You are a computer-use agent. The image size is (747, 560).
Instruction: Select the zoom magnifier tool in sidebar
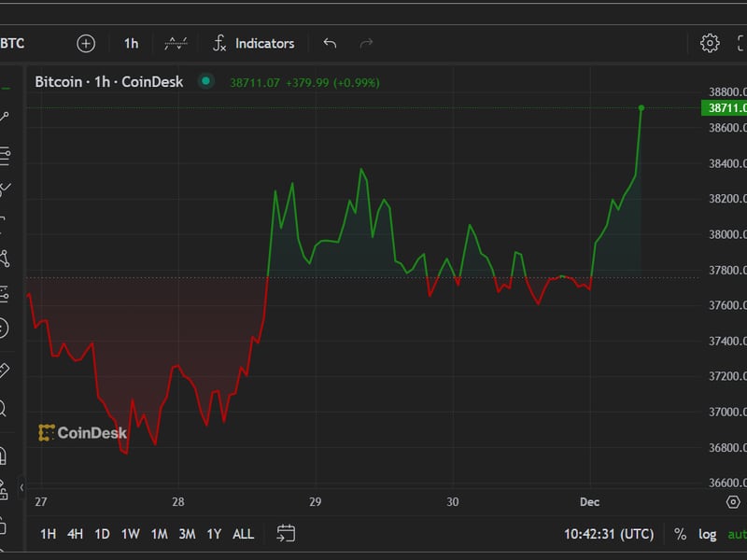(4, 408)
